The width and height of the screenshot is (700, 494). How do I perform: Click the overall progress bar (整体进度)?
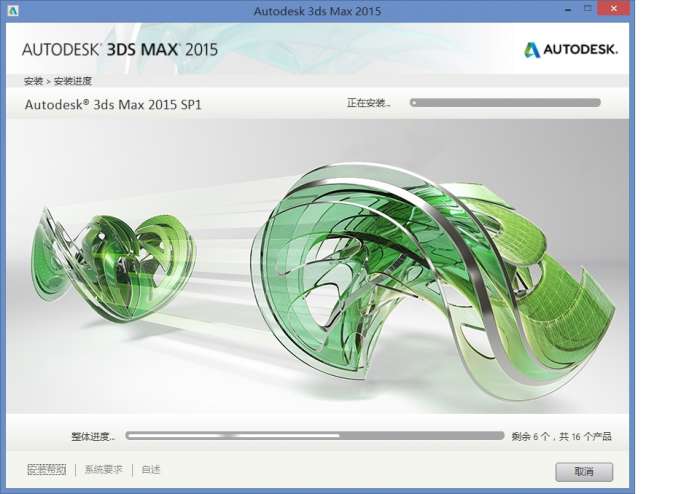315,436
